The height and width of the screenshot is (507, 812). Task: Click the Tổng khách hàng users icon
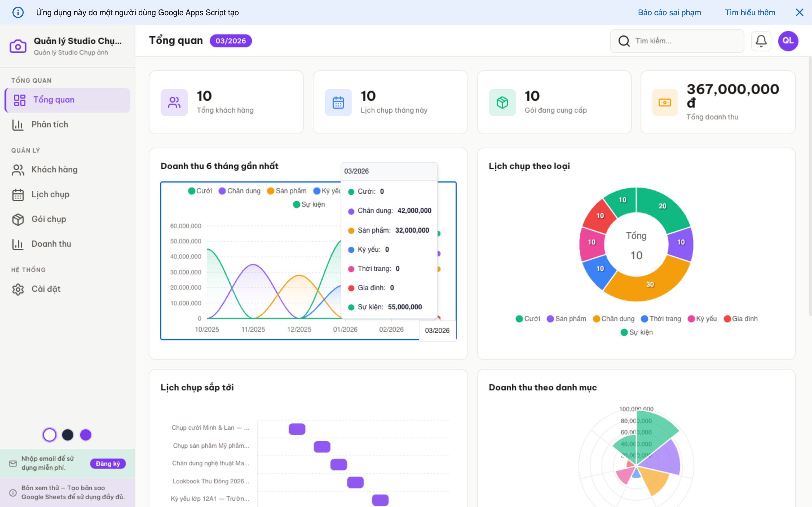coord(174,102)
